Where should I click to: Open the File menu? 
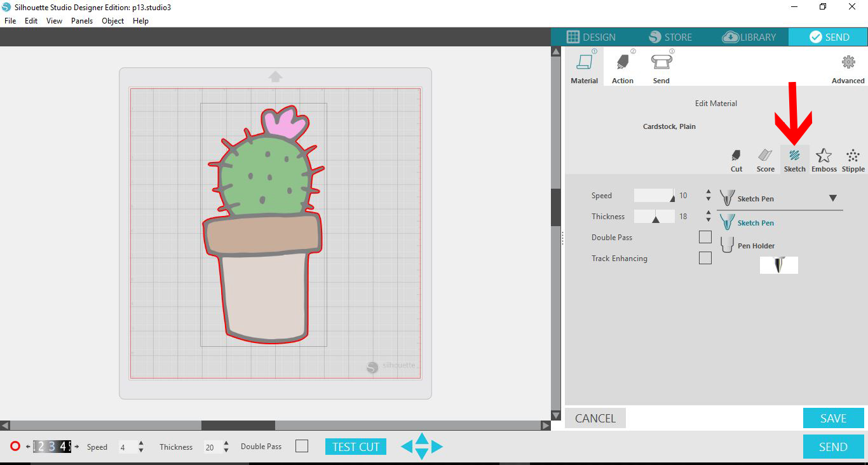click(10, 21)
